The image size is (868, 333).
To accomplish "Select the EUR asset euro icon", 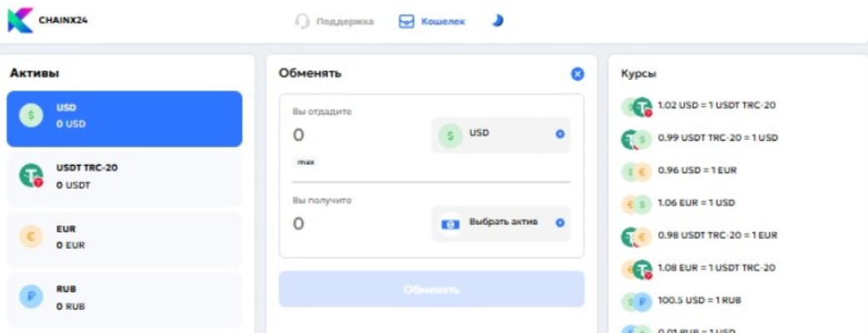I will coord(31,237).
